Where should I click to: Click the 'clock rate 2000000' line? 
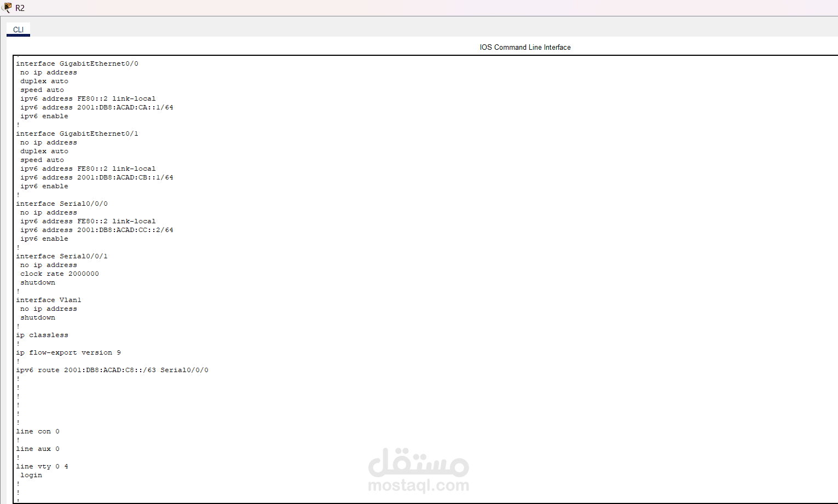(60, 274)
